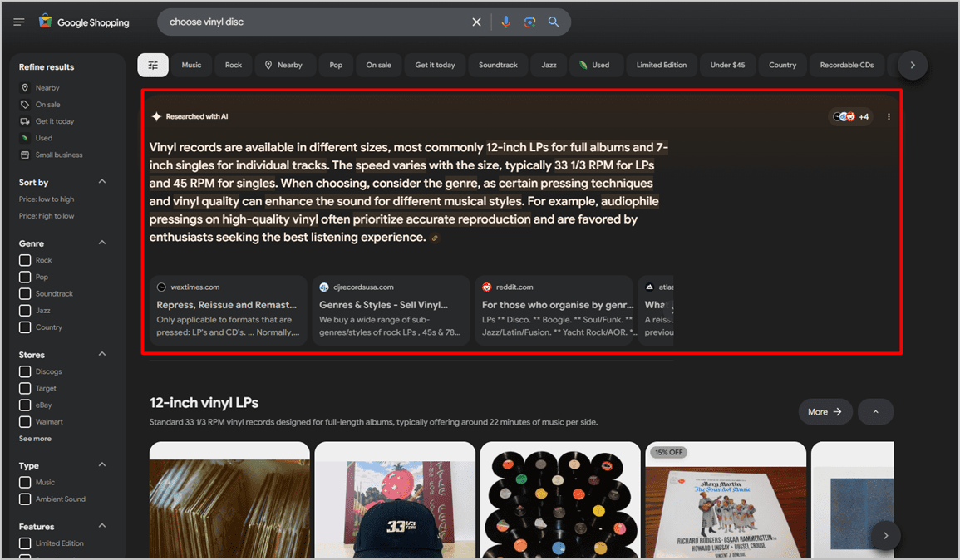Click the source link icon after summary
Screen dimensions: 960x560
pos(435,238)
